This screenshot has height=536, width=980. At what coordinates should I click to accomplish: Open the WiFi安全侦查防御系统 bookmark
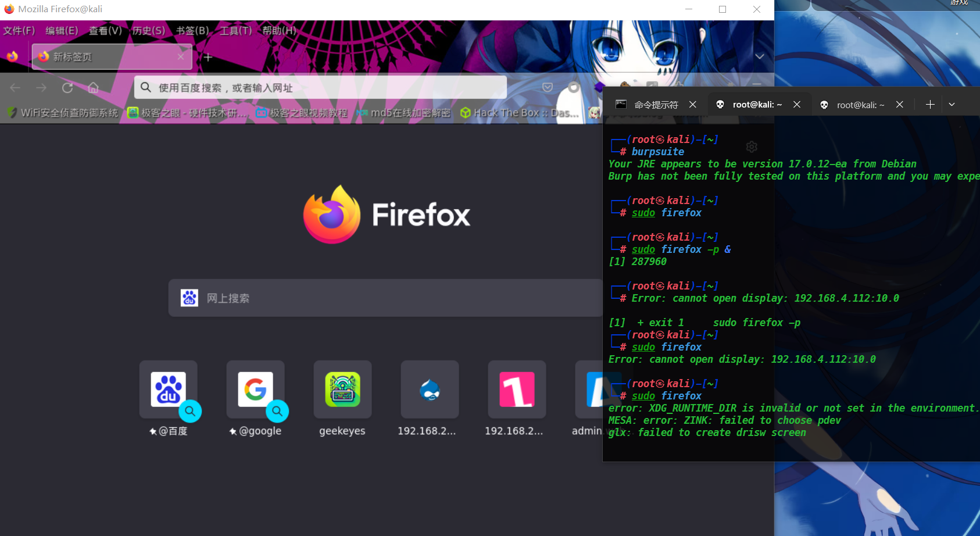[63, 113]
